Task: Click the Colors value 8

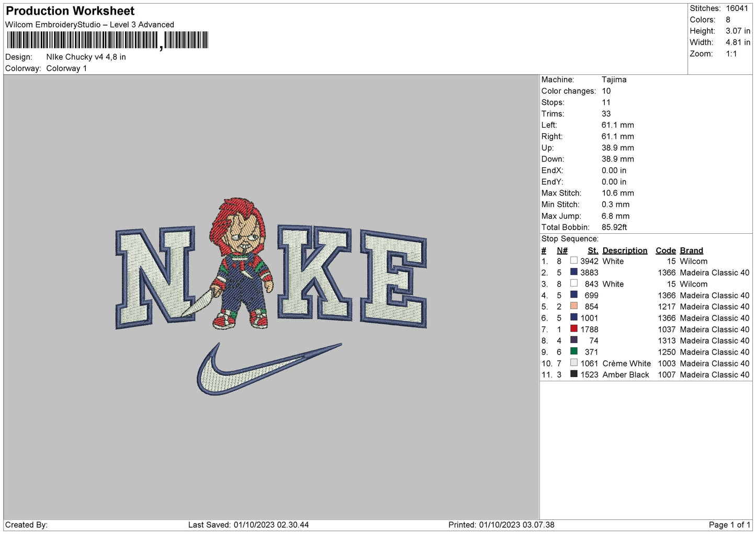Action: [728, 20]
